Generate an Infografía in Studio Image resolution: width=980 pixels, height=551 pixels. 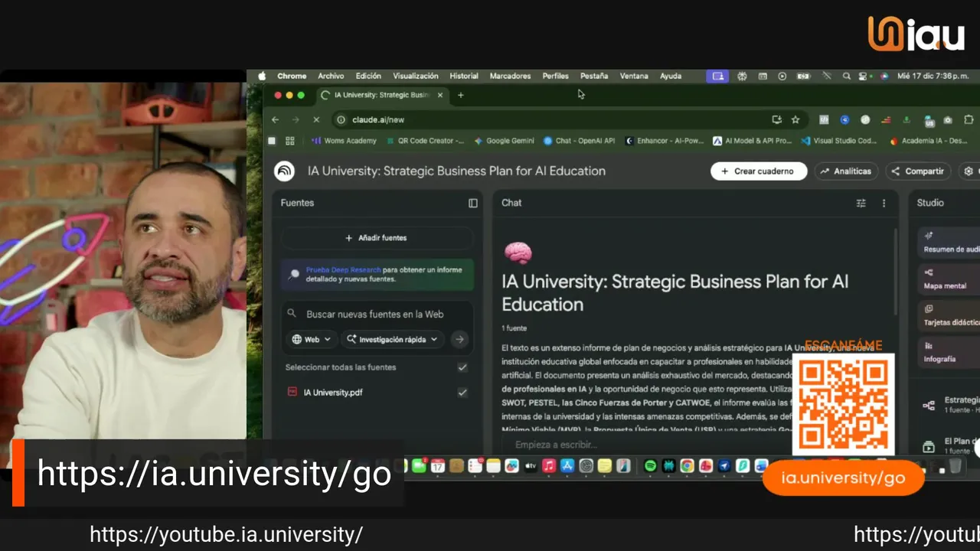[949, 352]
